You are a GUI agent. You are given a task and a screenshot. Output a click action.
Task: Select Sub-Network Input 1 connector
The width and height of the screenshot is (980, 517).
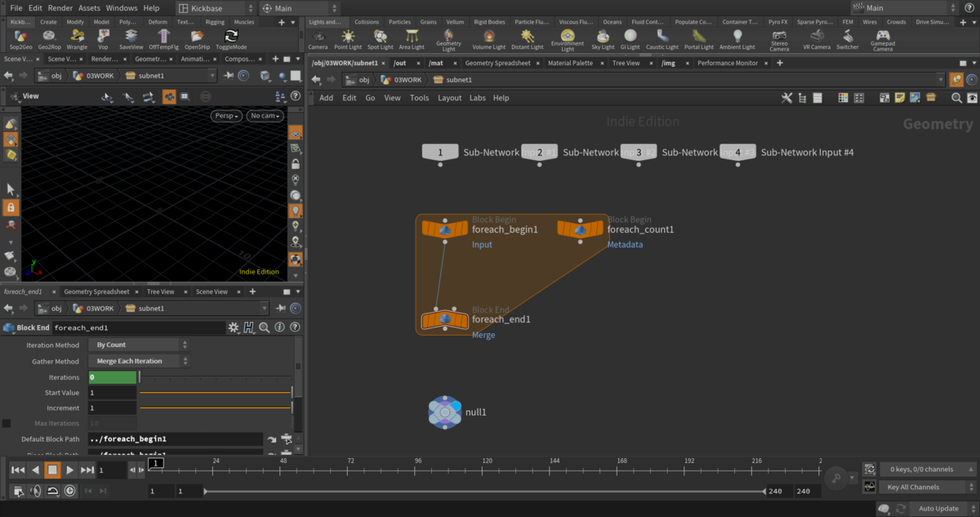tap(440, 153)
